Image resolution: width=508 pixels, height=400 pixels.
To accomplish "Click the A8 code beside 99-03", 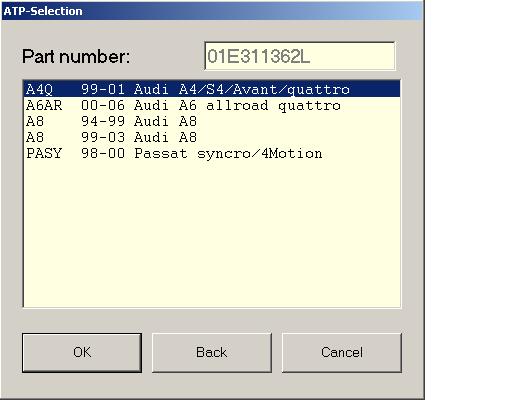I will point(35,137).
